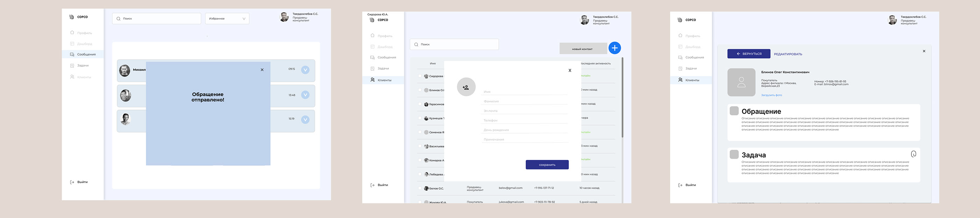980x218 pixels.
Task: Click the placeholder profile photo of Блинов Олег
Action: pos(741,82)
